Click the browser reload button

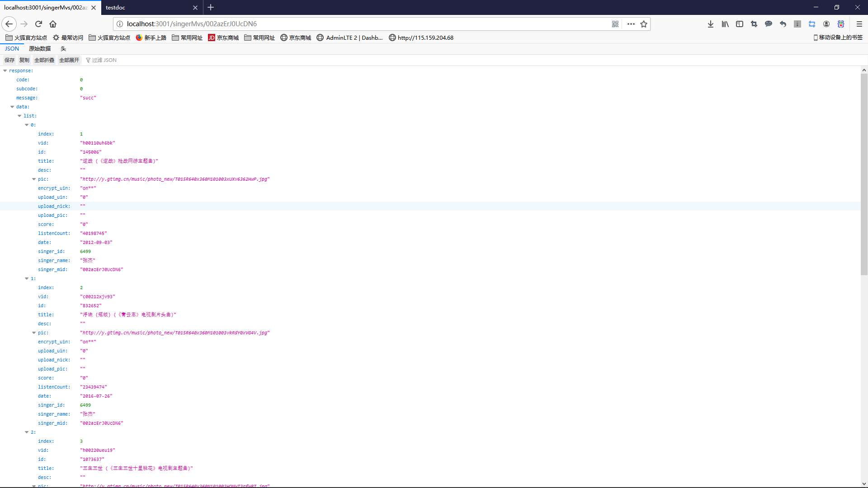[38, 24]
